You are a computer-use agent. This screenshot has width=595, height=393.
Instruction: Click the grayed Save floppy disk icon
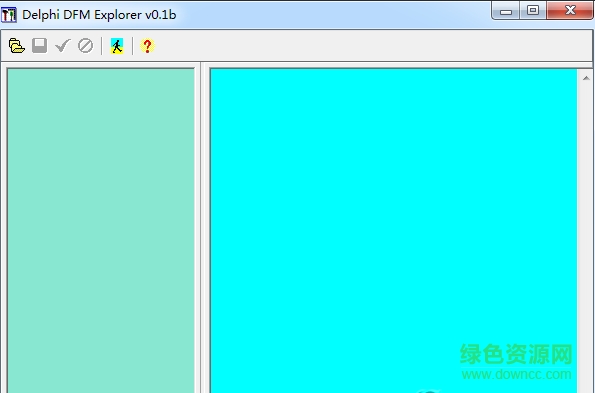pos(39,46)
